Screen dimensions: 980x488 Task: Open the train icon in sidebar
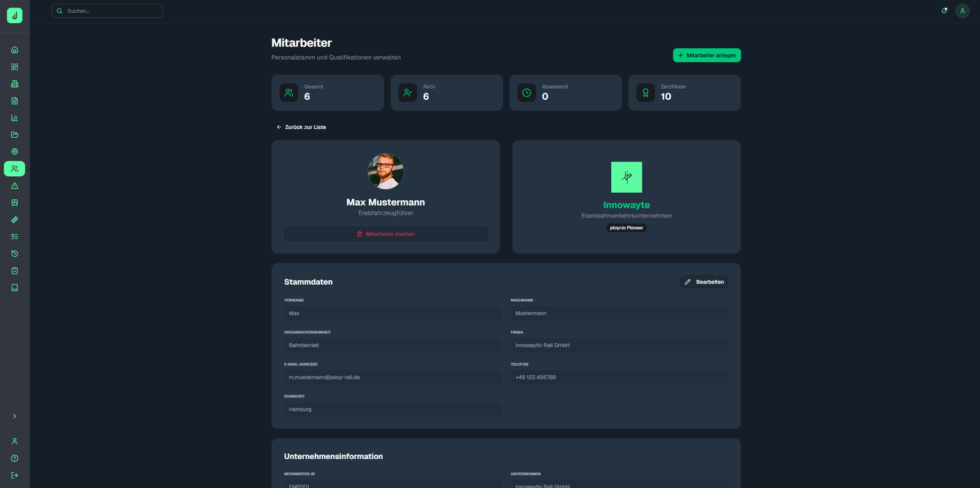(x=15, y=203)
